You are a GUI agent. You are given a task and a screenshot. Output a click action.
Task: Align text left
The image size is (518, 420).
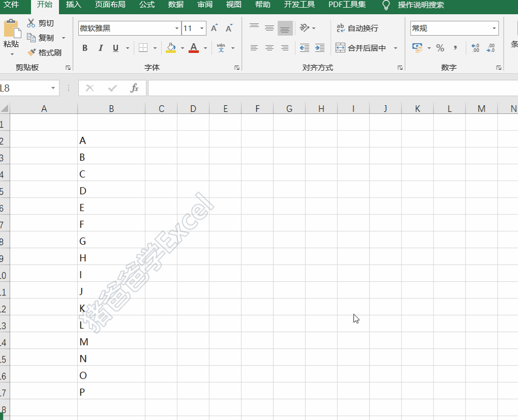[x=254, y=48]
